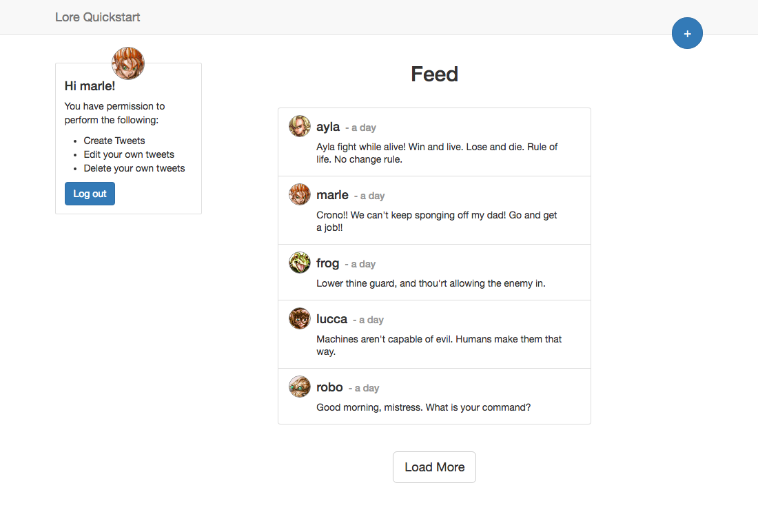Image resolution: width=758 pixels, height=532 pixels.
Task: Click frog's avatar in the feed
Action: tap(300, 263)
